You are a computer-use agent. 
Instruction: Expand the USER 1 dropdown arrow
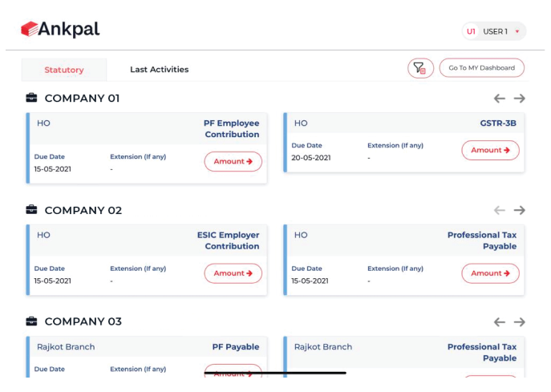pos(517,31)
